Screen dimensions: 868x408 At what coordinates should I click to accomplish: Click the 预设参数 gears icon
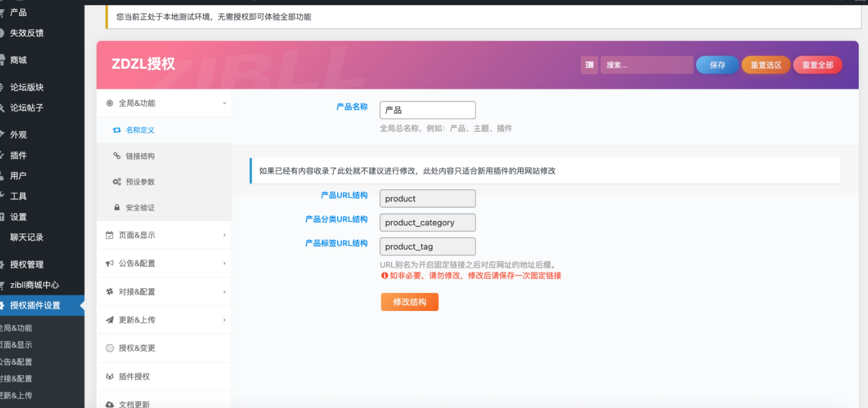(x=117, y=182)
